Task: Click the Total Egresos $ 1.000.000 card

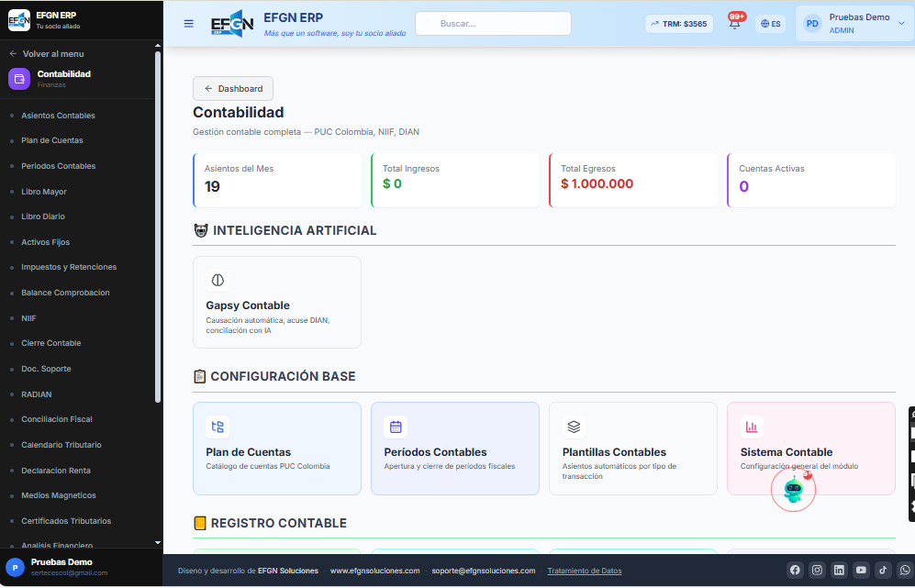Action: (633, 180)
